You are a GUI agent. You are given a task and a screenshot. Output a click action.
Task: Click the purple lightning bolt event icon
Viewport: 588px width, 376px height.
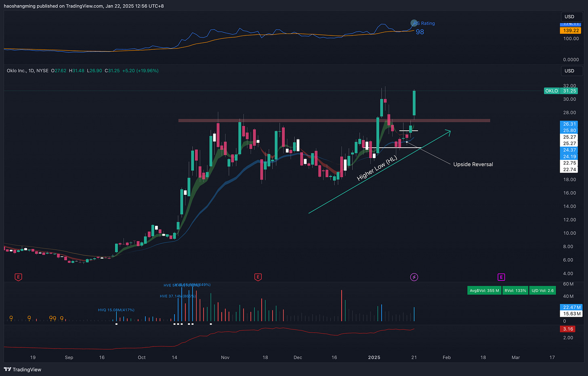[x=414, y=277]
